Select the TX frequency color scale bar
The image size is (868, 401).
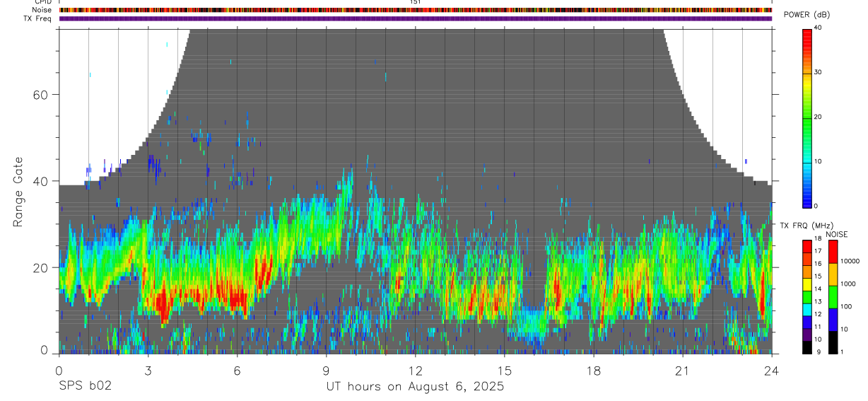point(807,297)
